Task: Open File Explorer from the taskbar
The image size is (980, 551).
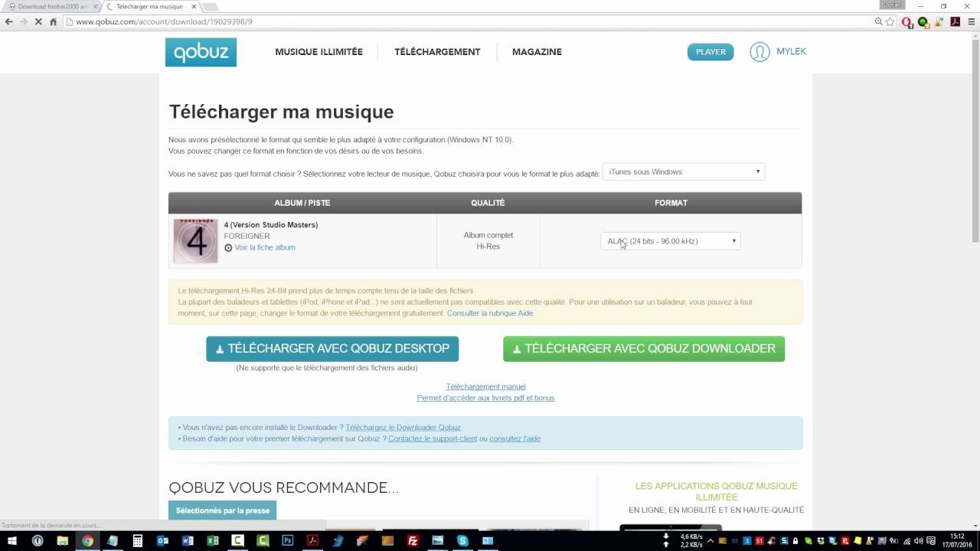Action: (63, 540)
